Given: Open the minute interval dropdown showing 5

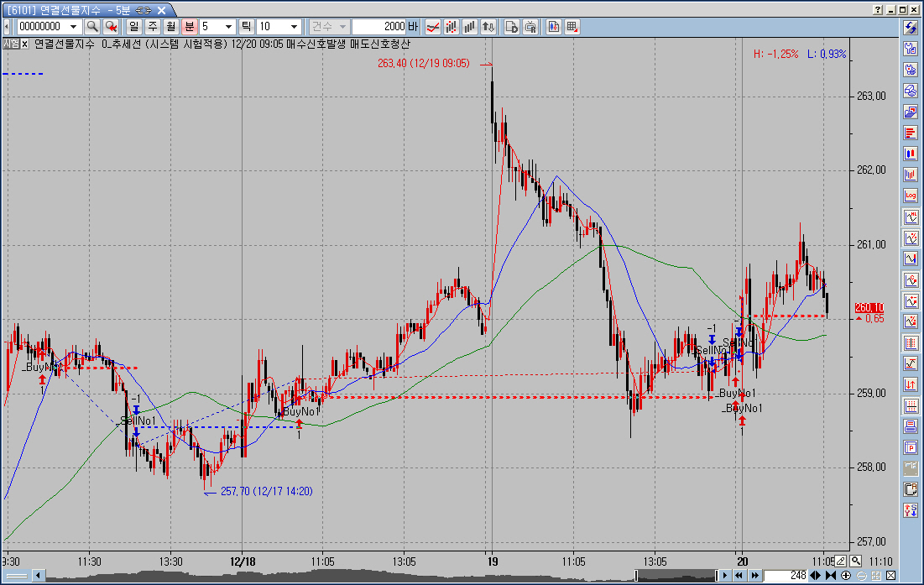Looking at the screenshot, I should coord(228,27).
